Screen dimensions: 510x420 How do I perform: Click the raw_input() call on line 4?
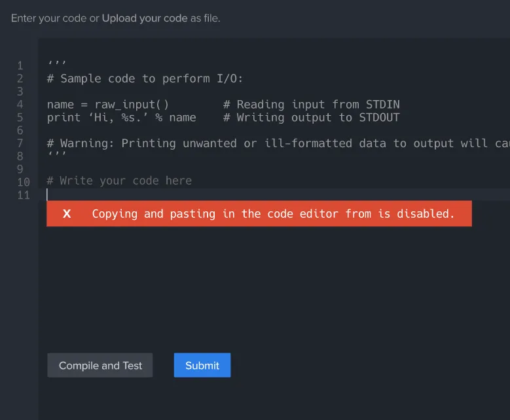(132, 105)
